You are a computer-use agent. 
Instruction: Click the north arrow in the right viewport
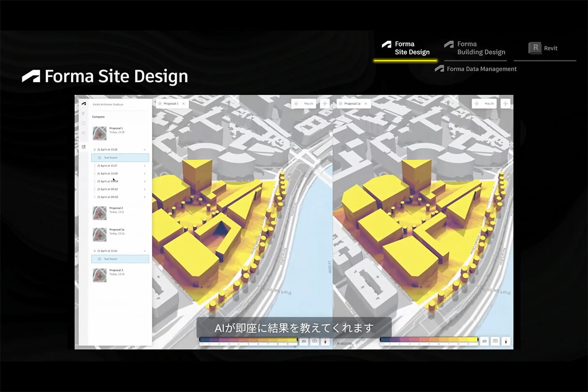tap(506, 341)
